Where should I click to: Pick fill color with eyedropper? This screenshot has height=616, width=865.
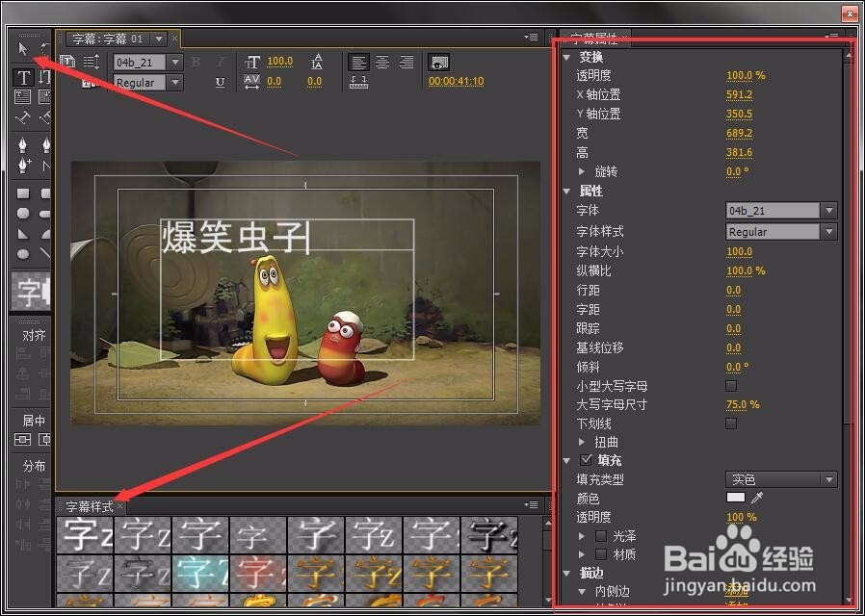pyautogui.click(x=757, y=498)
